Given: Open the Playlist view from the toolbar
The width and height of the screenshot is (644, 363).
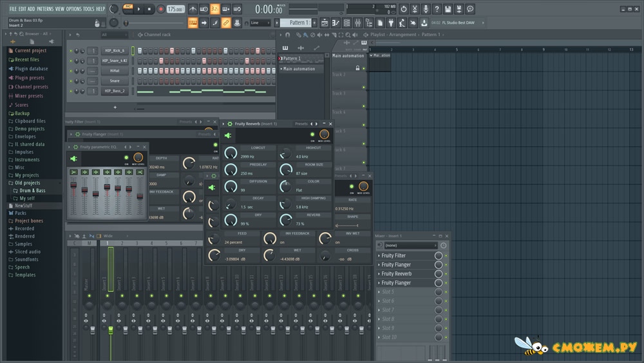Looking at the screenshot, I should [x=325, y=23].
